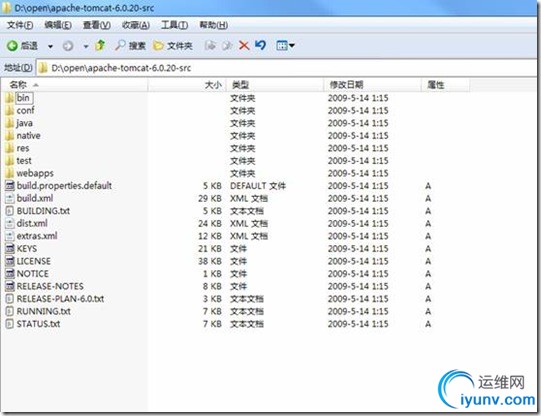Click the Move To toolbar icon
The height and width of the screenshot is (416, 541).
pyautogui.click(x=210, y=46)
